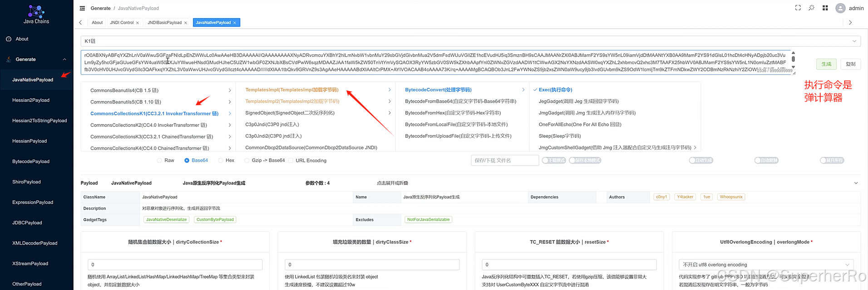
Task: Toggle the 下载模式 switch
Action: click(554, 161)
